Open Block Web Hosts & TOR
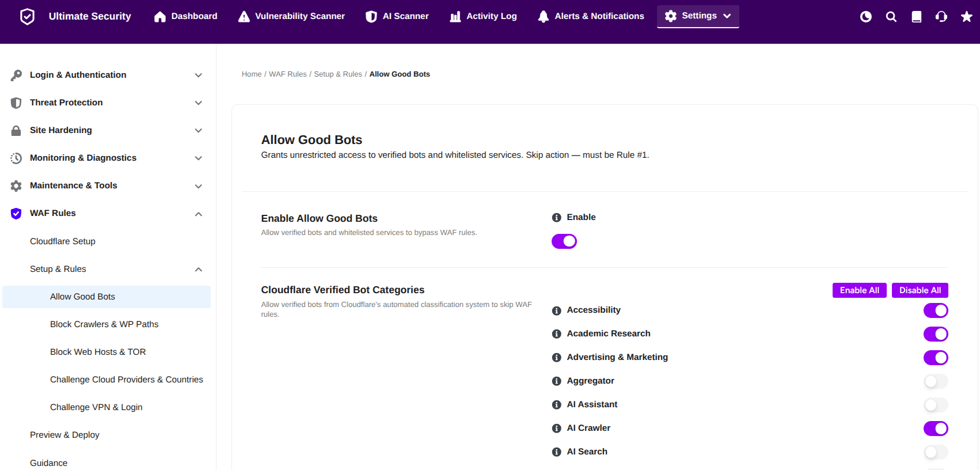Image resolution: width=980 pixels, height=470 pixels. (98, 352)
